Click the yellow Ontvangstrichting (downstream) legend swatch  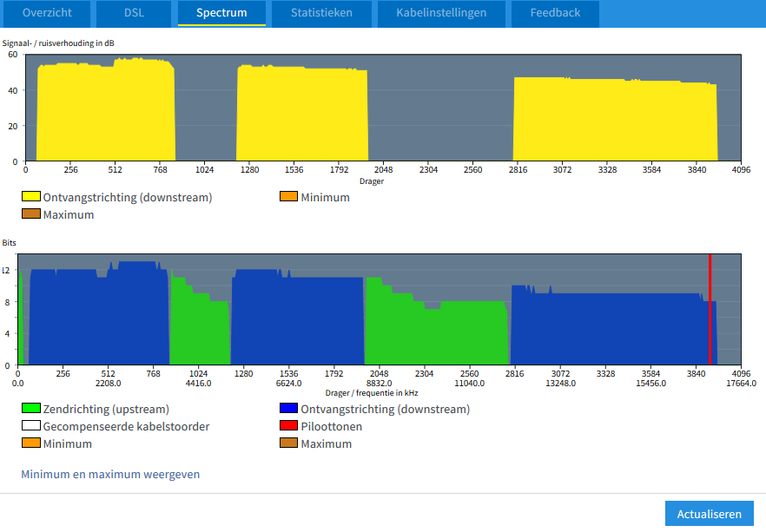tap(31, 197)
